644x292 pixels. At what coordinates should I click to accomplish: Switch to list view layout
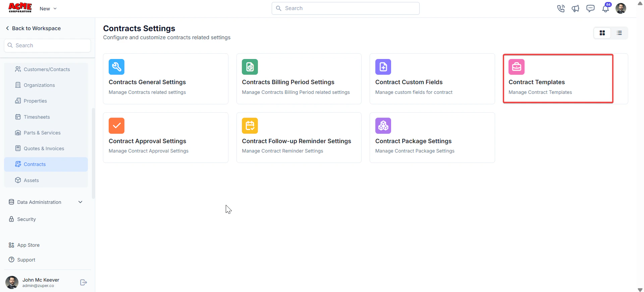(x=619, y=33)
